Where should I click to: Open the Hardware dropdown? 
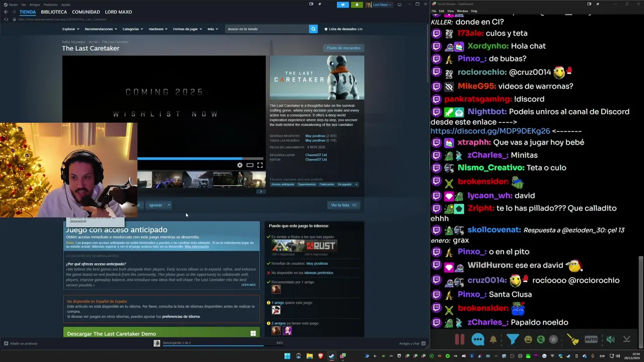158,29
